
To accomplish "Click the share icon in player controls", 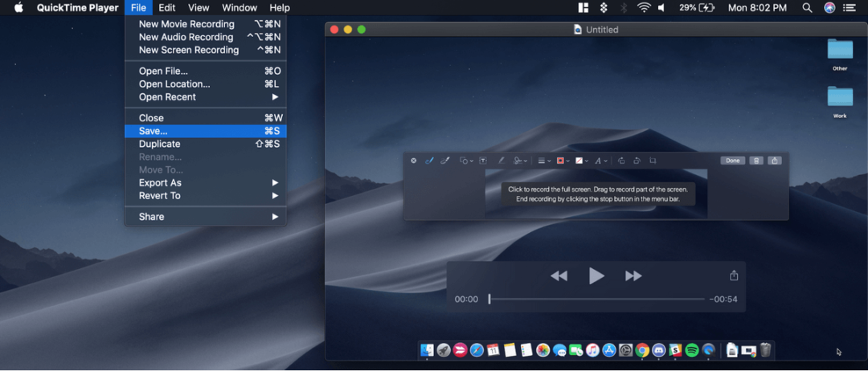I will click(x=734, y=275).
